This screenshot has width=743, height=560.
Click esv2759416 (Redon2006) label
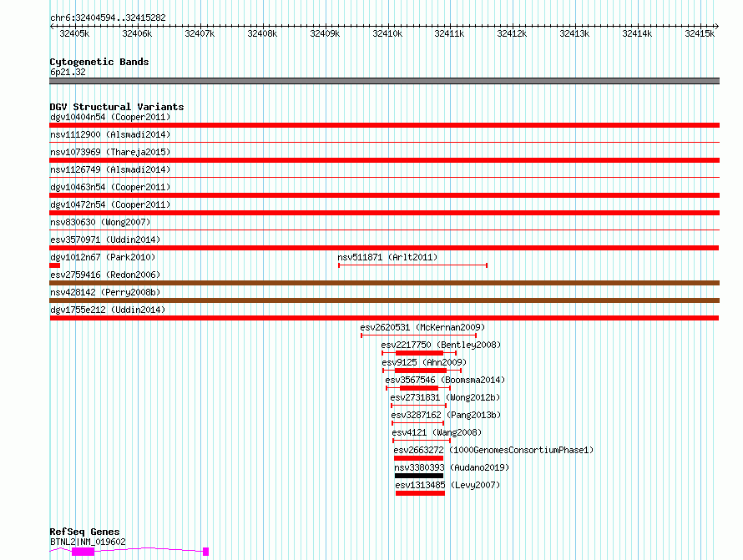[x=105, y=275]
